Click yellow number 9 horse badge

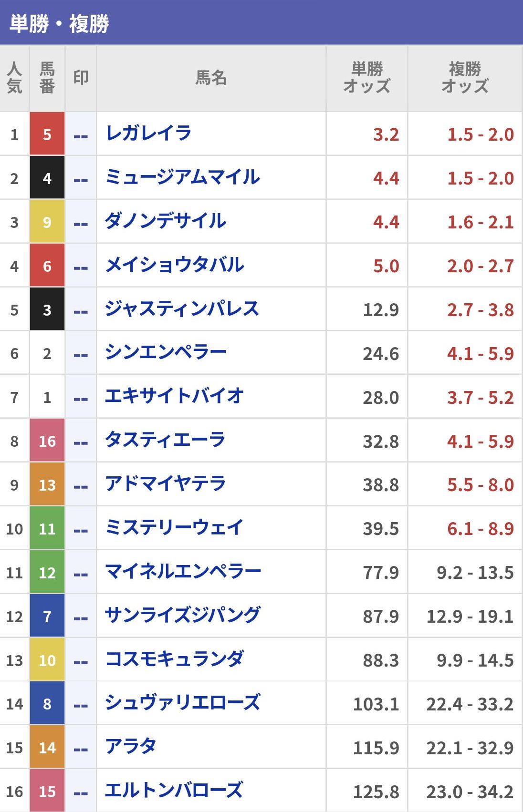[47, 222]
